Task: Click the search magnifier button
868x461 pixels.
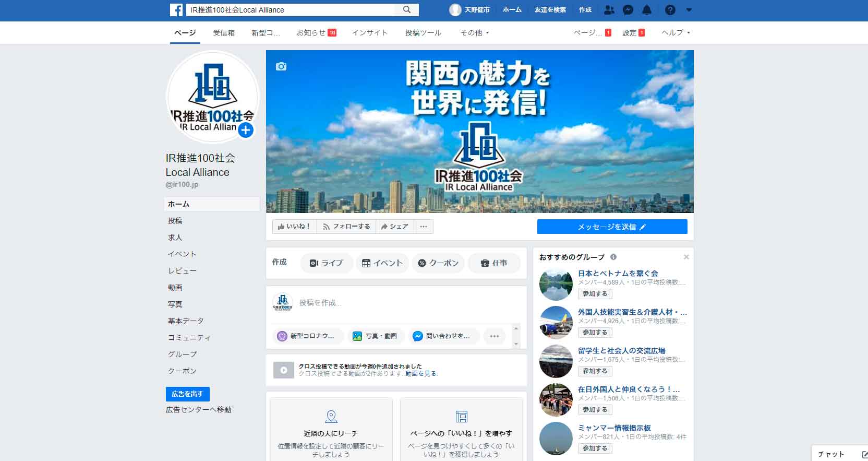Action: tap(407, 10)
